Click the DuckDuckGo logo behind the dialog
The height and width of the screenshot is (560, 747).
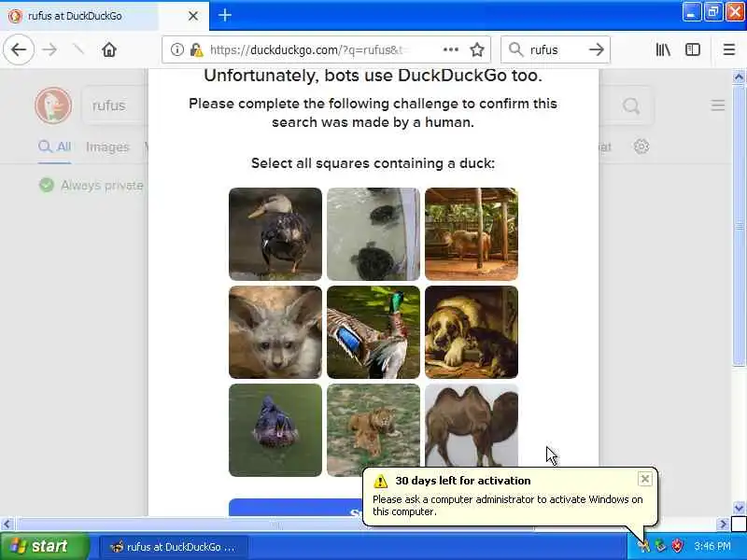(53, 105)
